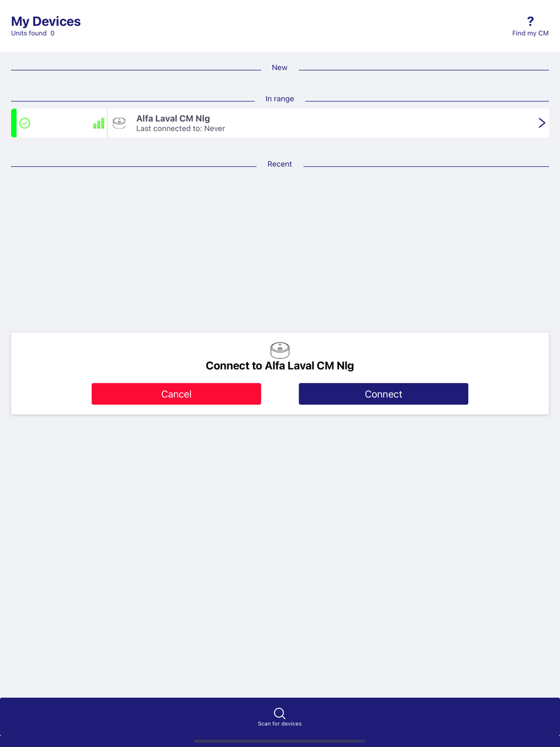The height and width of the screenshot is (747, 560).
Task: Tap the question mark help icon
Action: 530,21
